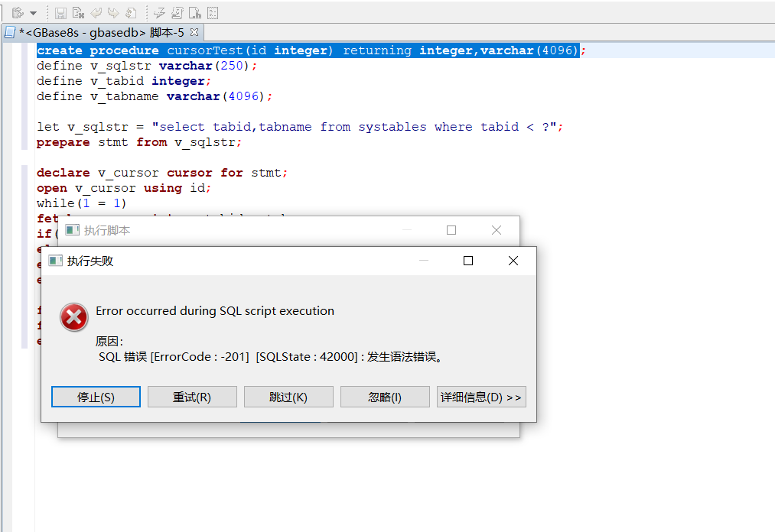
Task: Click the highlighted create procedure cursorTest line
Action: click(311, 50)
